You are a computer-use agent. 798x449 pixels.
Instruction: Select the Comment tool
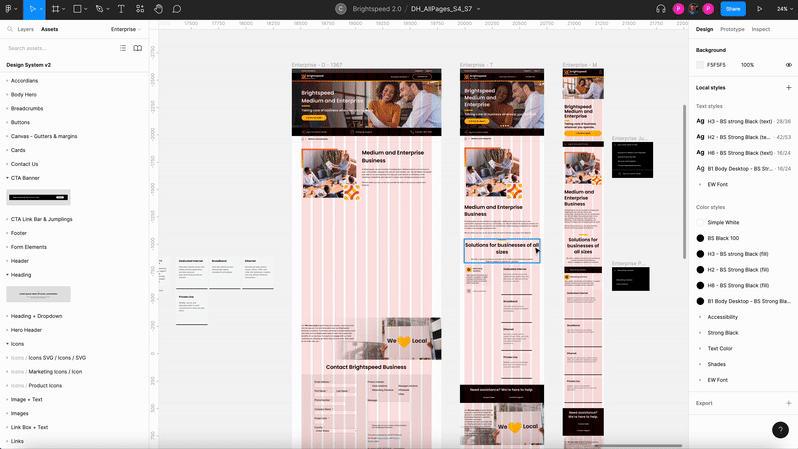pyautogui.click(x=177, y=9)
